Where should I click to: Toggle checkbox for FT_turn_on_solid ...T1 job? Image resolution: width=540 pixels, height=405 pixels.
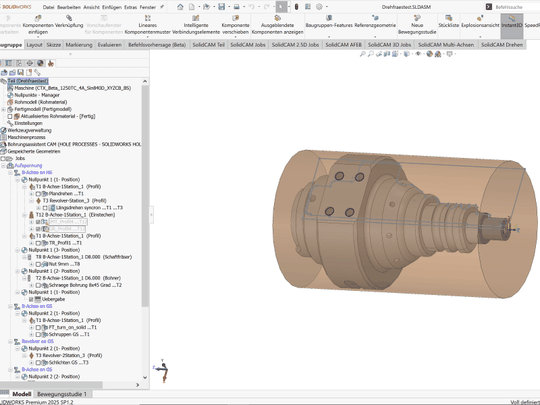point(38,328)
